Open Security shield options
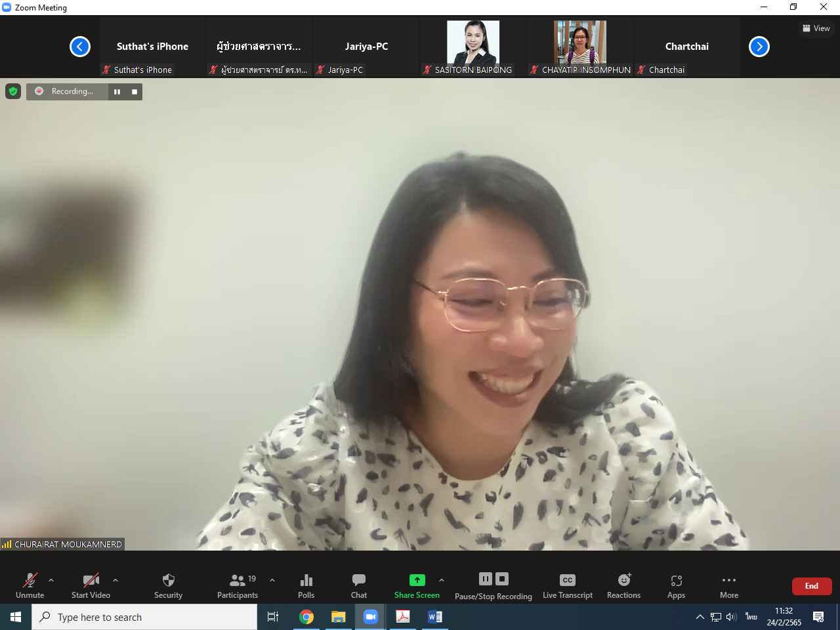 tap(169, 585)
